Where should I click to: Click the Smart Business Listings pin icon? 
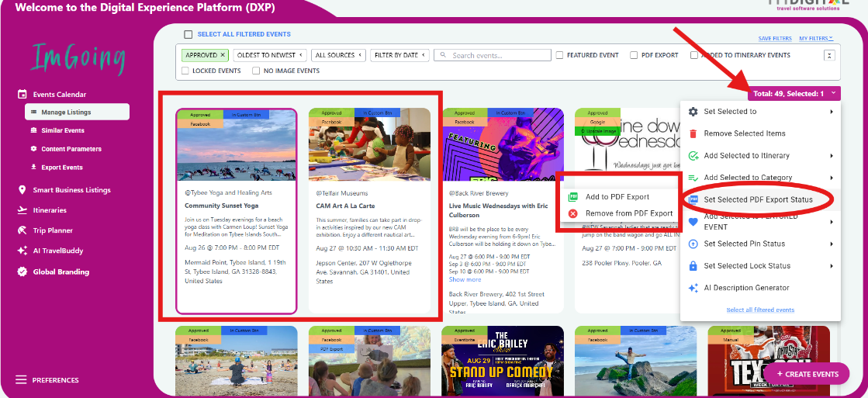(22, 190)
